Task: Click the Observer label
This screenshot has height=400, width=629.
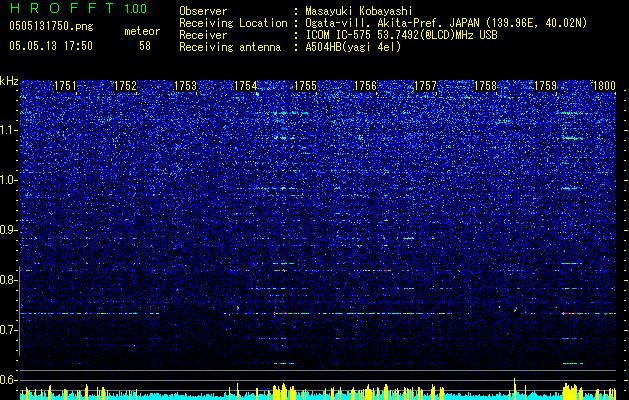Action: coord(203,11)
